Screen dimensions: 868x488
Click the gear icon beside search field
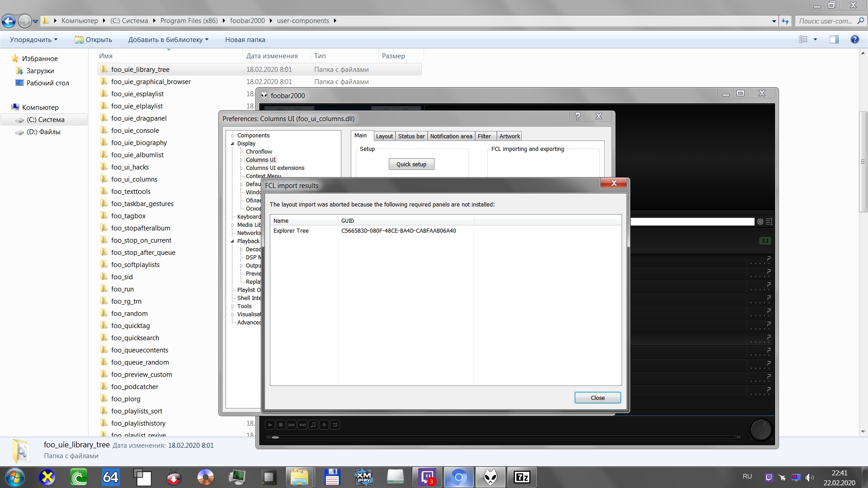(760, 222)
